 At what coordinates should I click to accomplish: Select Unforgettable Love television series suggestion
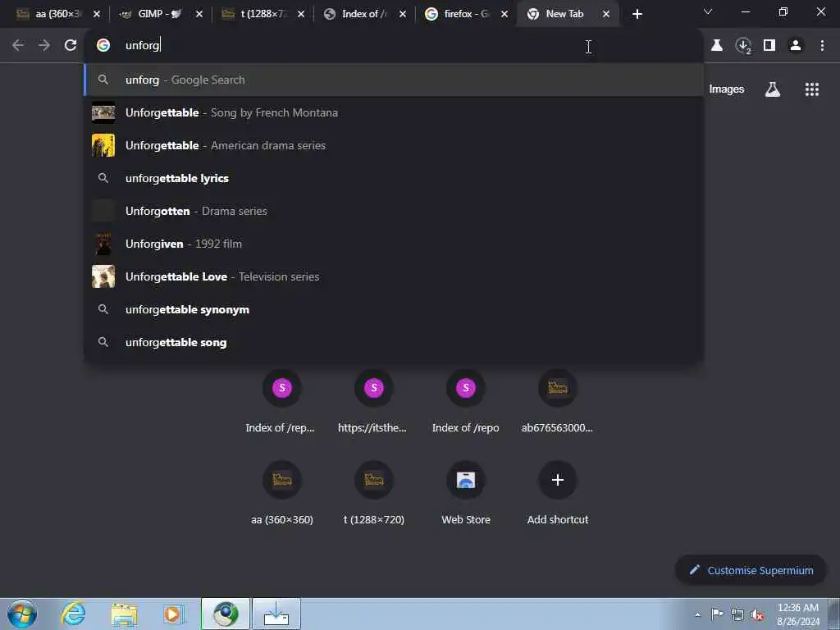point(394,276)
